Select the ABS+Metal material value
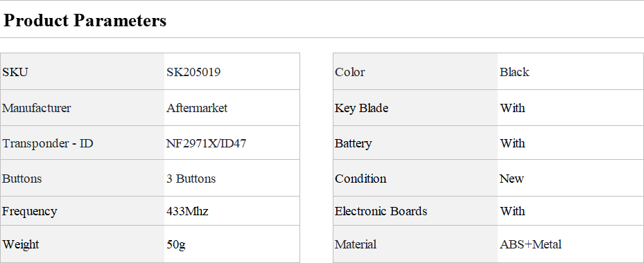 point(530,244)
